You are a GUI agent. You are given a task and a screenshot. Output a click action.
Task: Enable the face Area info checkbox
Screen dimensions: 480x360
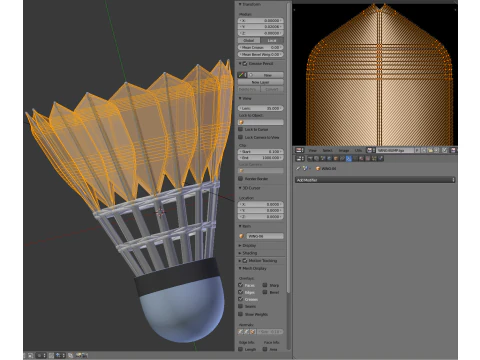pyautogui.click(x=265, y=349)
